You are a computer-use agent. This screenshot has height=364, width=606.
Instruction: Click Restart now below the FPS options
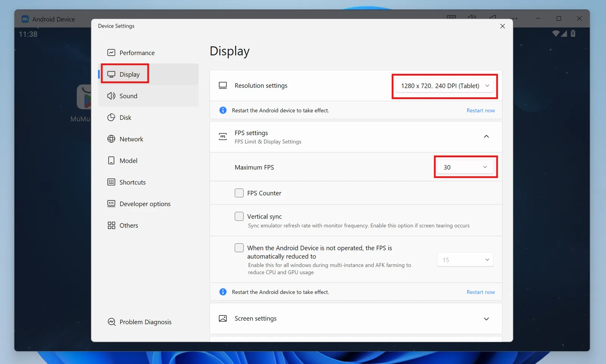[481, 292]
